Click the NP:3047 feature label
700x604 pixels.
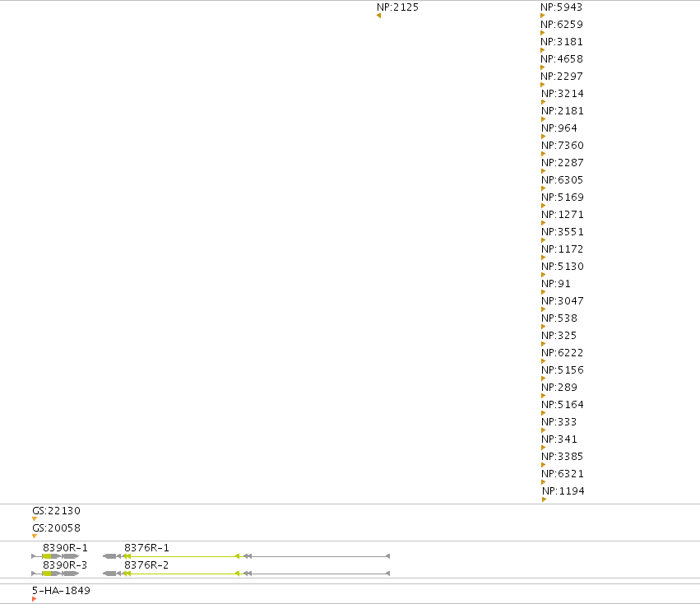(x=563, y=301)
